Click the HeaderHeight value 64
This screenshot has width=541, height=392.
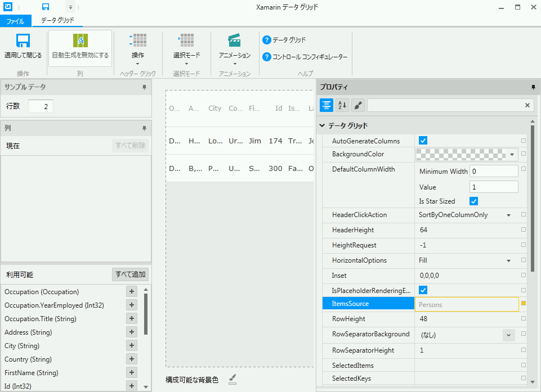(x=424, y=230)
